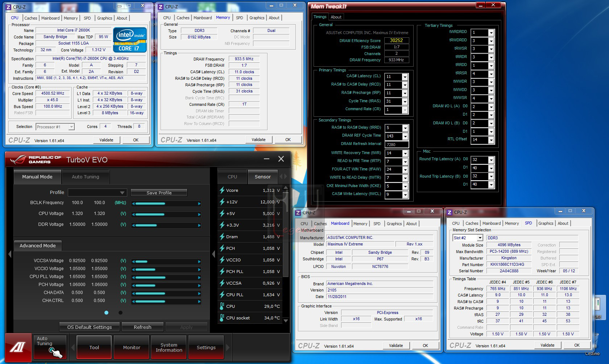Adjust the BCLK Frequency slider
The height and width of the screenshot is (364, 609).
pos(166,203)
